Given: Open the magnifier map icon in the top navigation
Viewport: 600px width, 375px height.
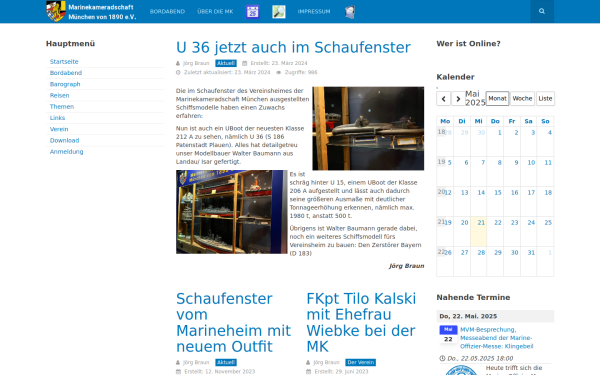Looking at the screenshot, I should tap(279, 12).
